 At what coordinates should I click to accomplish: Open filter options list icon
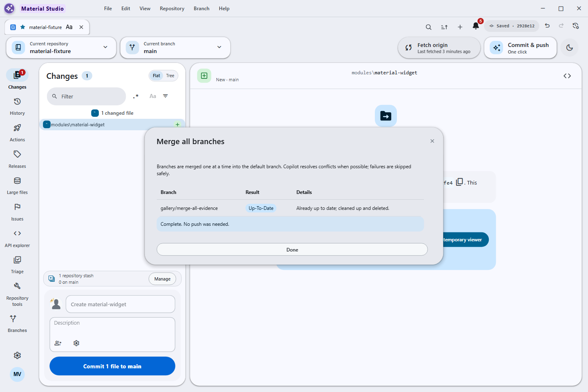tap(165, 96)
